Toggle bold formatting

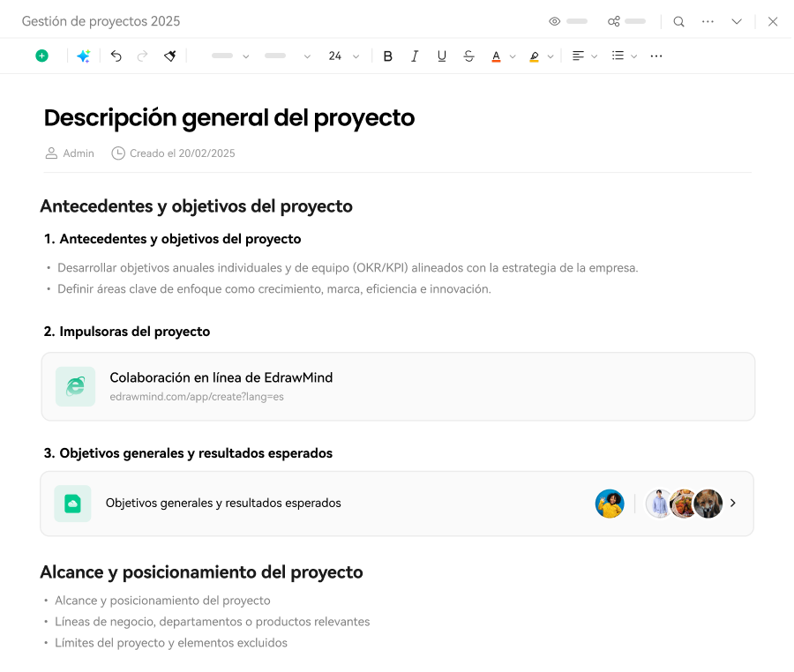pos(387,56)
